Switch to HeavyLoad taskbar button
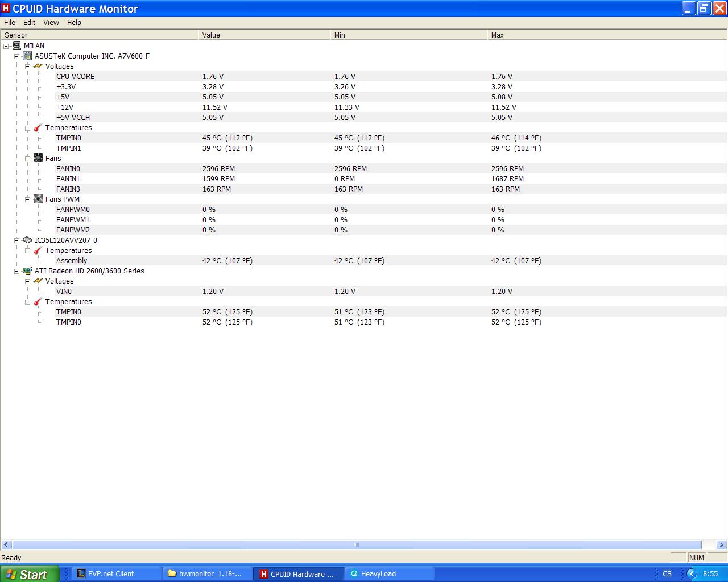 390,574
